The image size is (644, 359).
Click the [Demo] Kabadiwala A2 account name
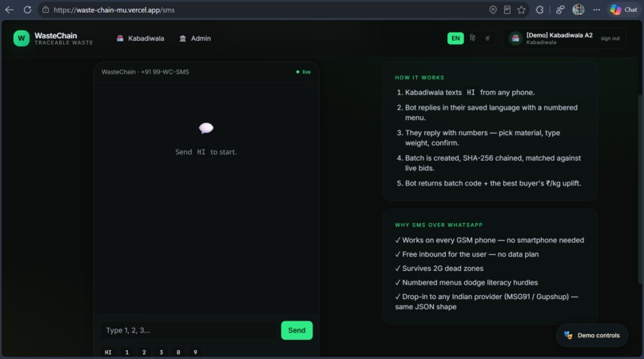(x=559, y=35)
